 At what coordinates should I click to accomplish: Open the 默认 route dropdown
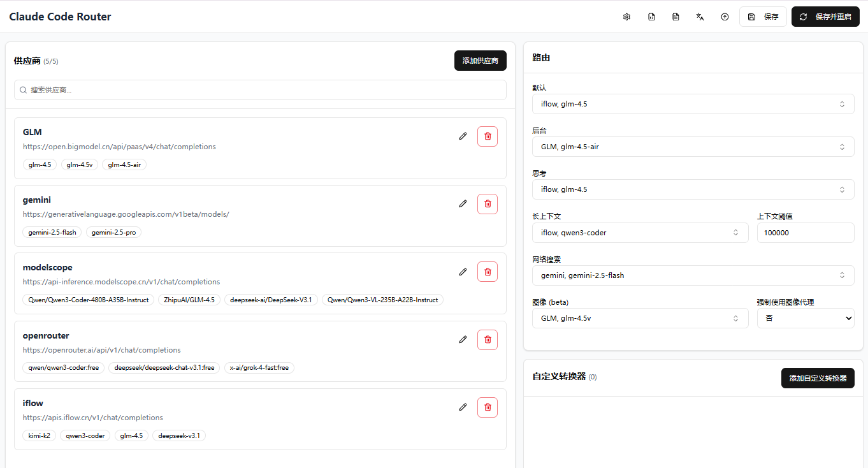[693, 103]
